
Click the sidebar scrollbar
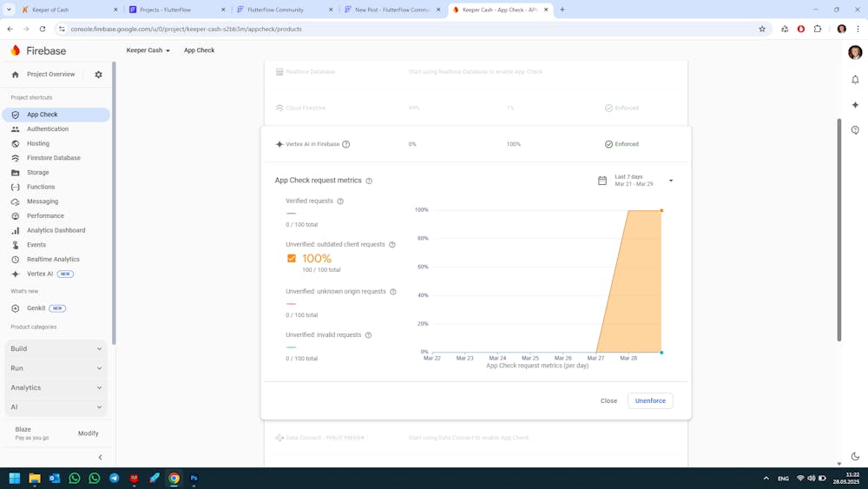point(114,203)
